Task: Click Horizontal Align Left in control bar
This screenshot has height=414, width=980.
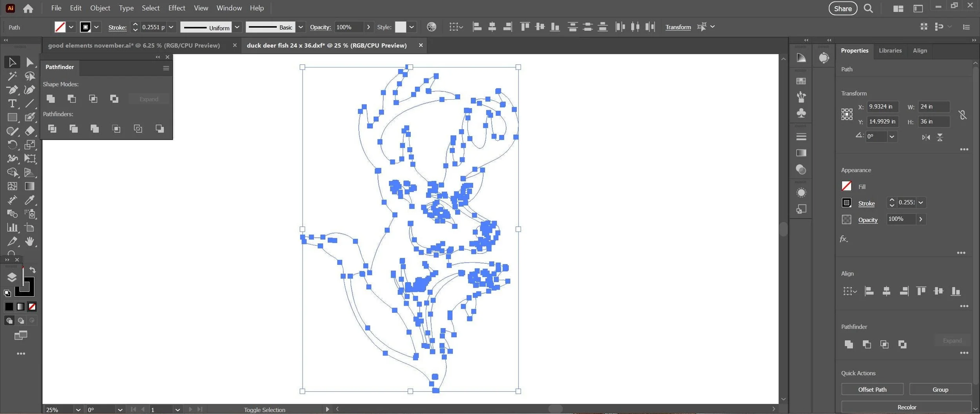Action: (x=477, y=27)
